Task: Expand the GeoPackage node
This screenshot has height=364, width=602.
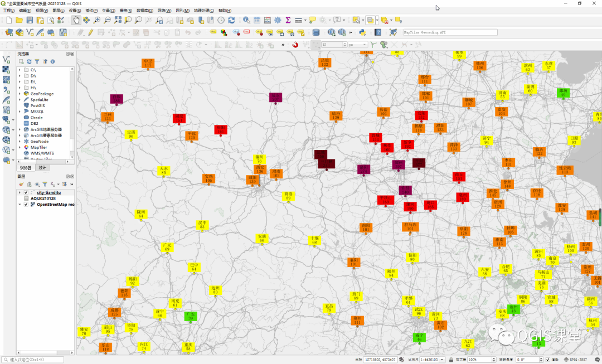Action: click(20, 94)
